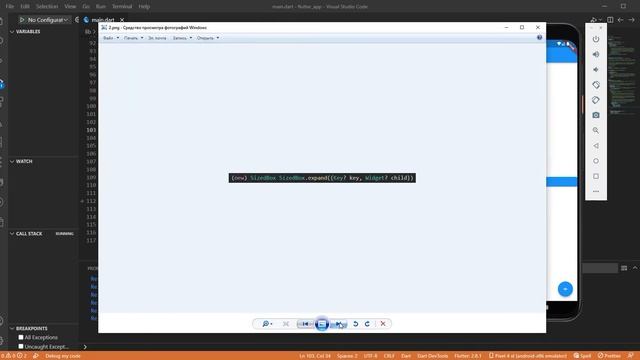
Task: Click Debug my code in the status bar
Action: pos(62,356)
